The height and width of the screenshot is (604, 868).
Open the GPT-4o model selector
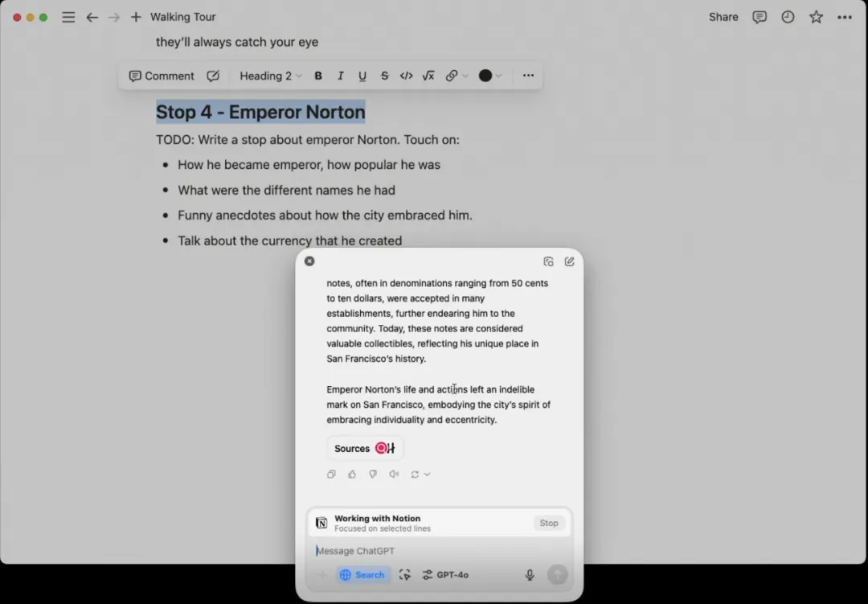(x=445, y=574)
